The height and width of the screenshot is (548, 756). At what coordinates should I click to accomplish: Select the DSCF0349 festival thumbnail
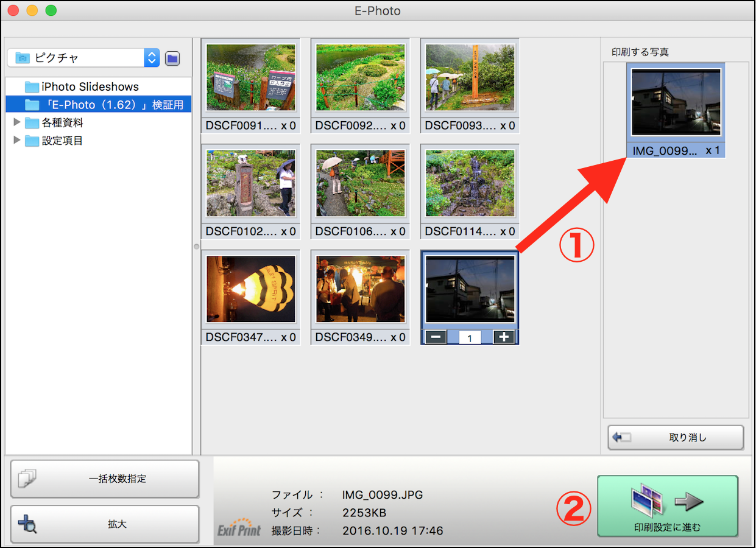pyautogui.click(x=360, y=289)
